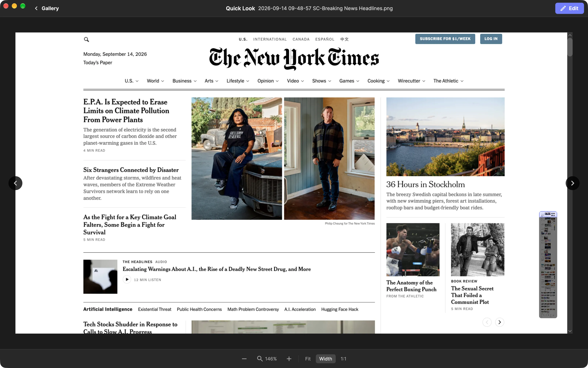The height and width of the screenshot is (368, 588).
Task: Click the scroll up arrow of the page
Action: click(570, 35)
